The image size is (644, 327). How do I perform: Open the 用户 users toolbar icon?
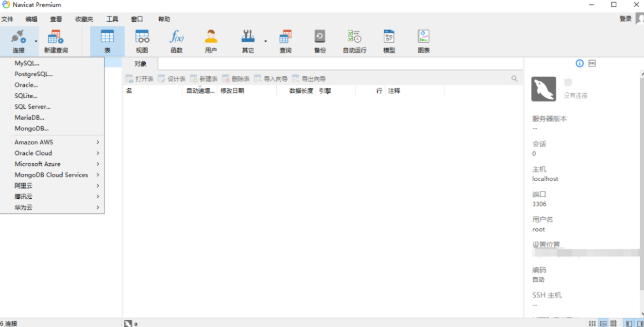coord(211,37)
